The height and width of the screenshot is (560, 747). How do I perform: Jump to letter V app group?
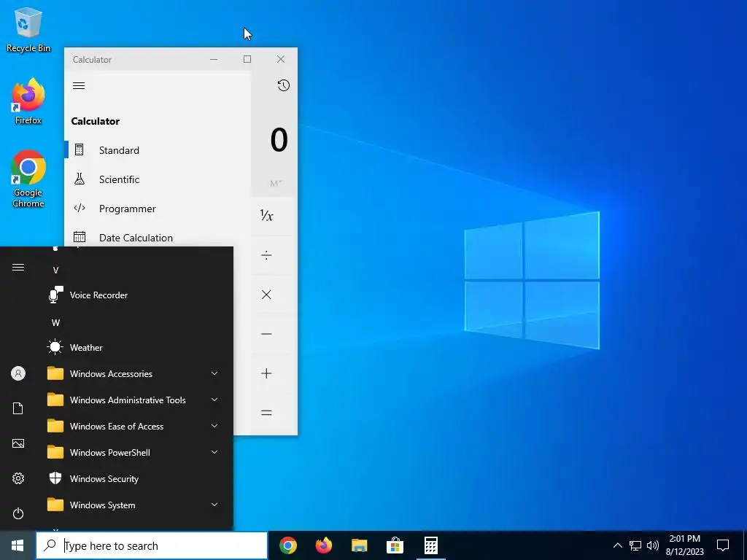pyautogui.click(x=55, y=270)
